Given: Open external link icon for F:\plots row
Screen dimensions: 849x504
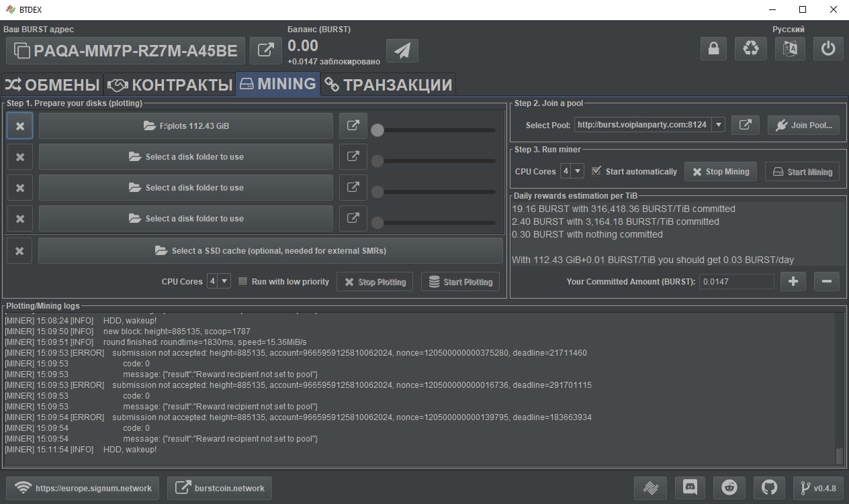Looking at the screenshot, I should (x=353, y=125).
